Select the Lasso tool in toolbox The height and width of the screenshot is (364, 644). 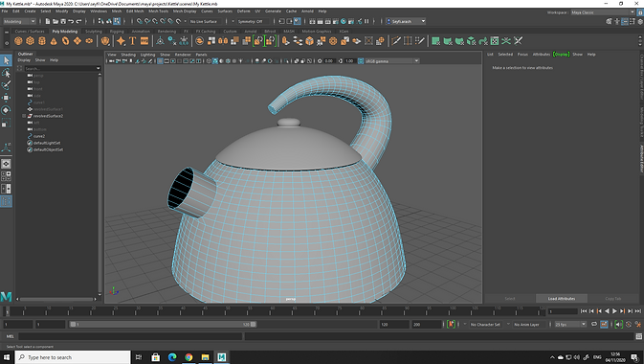[6, 73]
